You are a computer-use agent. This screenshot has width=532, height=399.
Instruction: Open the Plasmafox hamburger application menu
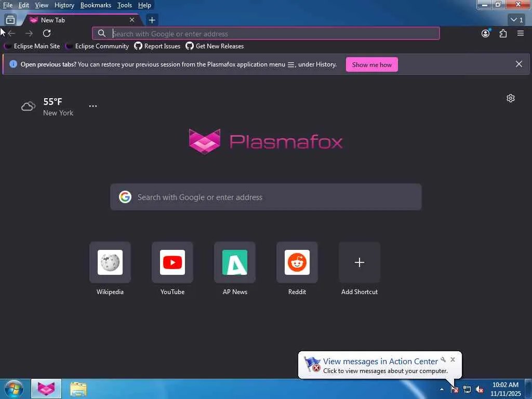coord(521,33)
